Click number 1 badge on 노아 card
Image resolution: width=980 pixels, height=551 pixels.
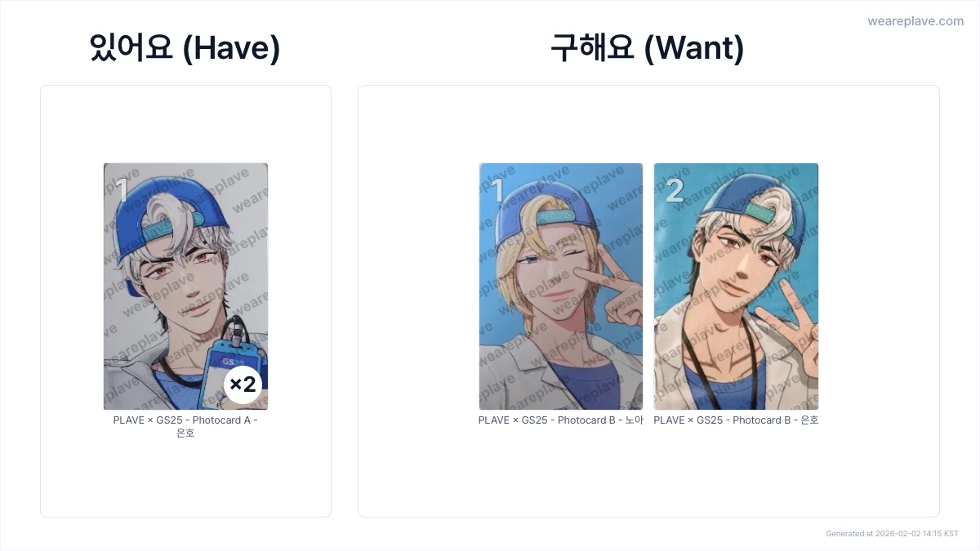[x=497, y=190]
